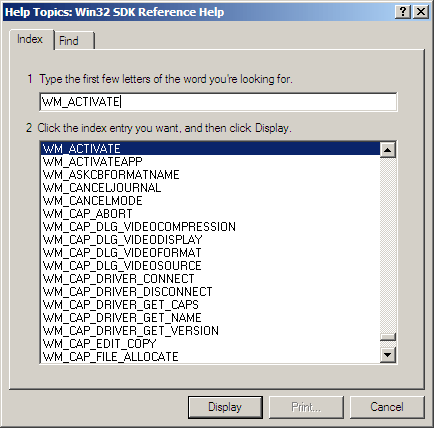Image resolution: width=434 pixels, height=428 pixels.
Task: Click the Display button
Action: [225, 407]
